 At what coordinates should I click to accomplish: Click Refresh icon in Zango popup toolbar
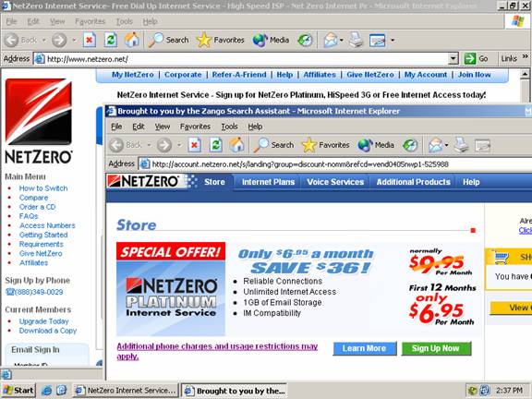coord(216,145)
